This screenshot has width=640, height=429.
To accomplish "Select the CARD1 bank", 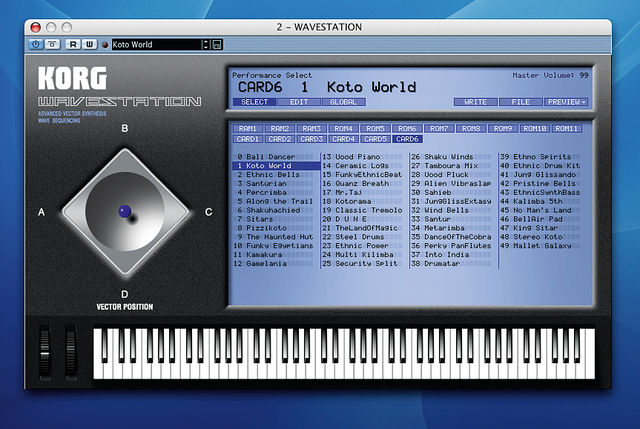I will 248,139.
